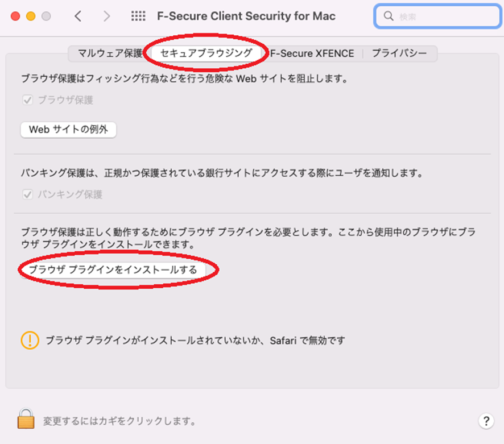Screen dimensions: 504x444
Task: Click the red close window button
Action: click(x=15, y=16)
